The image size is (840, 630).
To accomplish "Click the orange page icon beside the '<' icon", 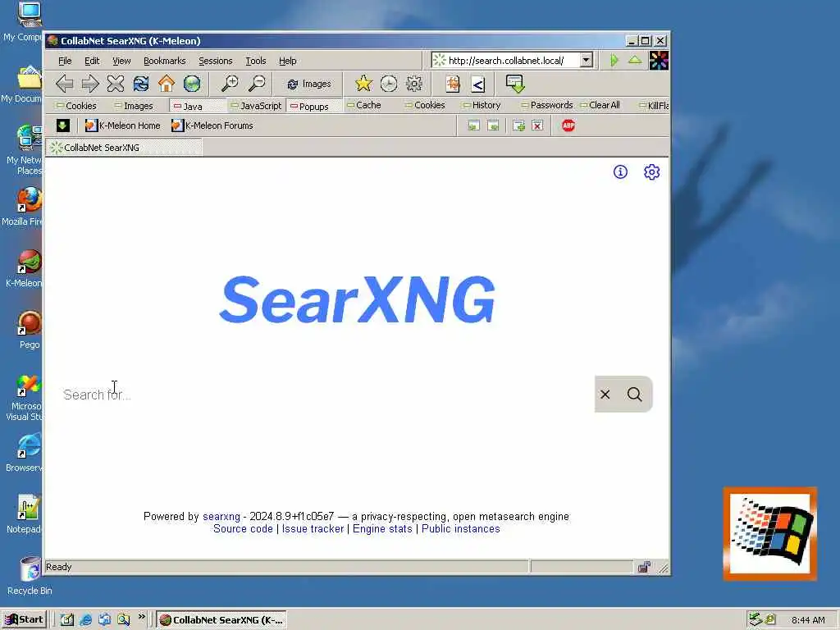I will pos(453,84).
